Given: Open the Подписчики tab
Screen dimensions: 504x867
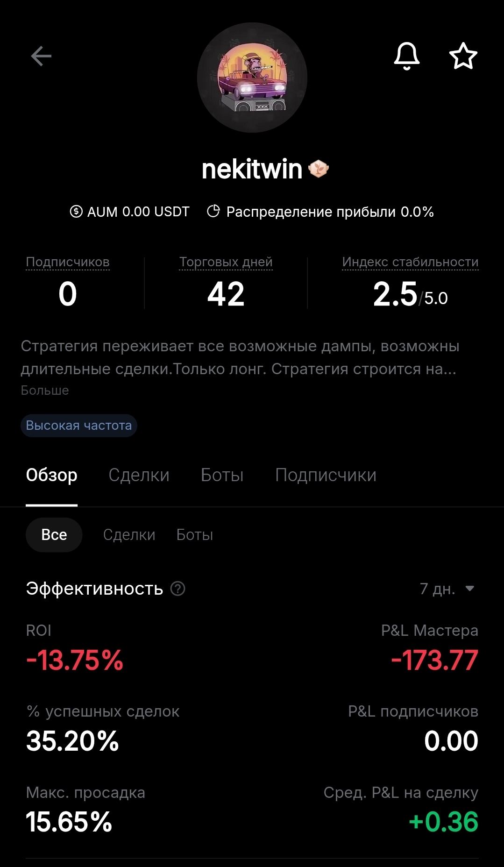Looking at the screenshot, I should tap(326, 475).
